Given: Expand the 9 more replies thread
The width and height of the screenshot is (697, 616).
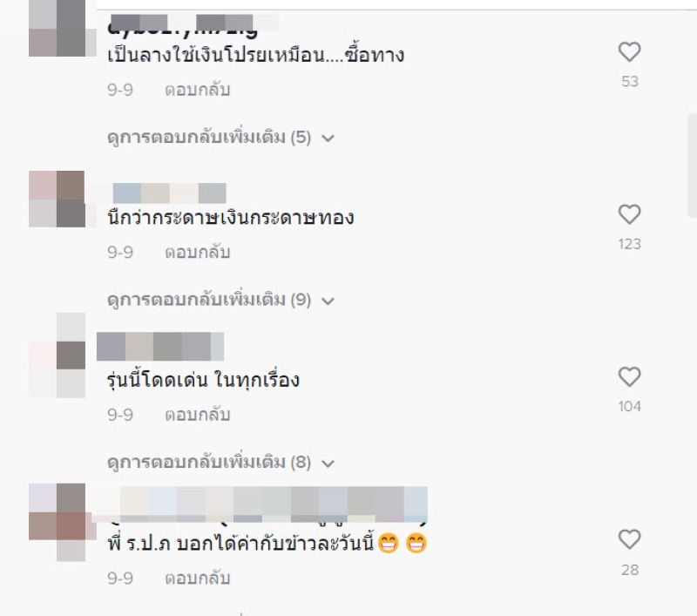Looking at the screenshot, I should [220, 300].
